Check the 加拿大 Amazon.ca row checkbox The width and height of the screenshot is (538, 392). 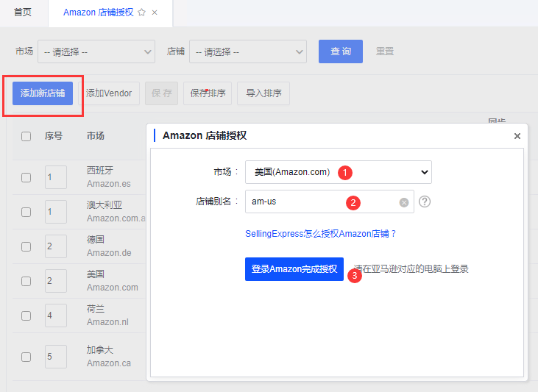(26, 357)
